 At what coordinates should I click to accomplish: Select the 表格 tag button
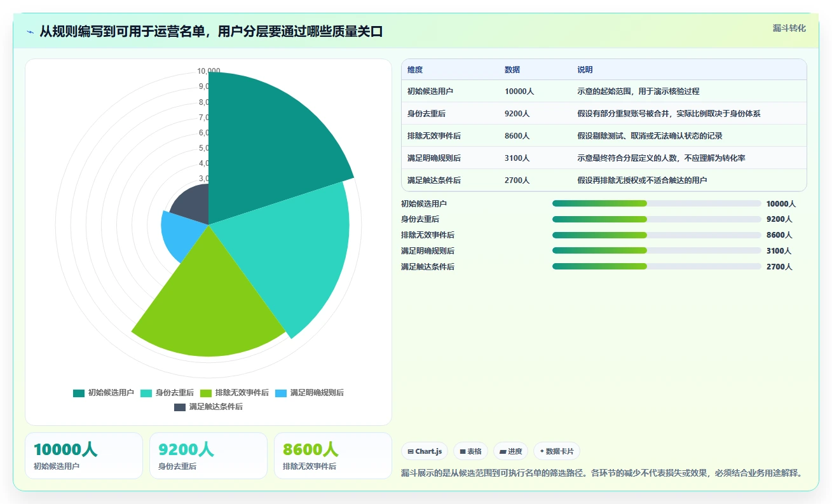pos(470,451)
